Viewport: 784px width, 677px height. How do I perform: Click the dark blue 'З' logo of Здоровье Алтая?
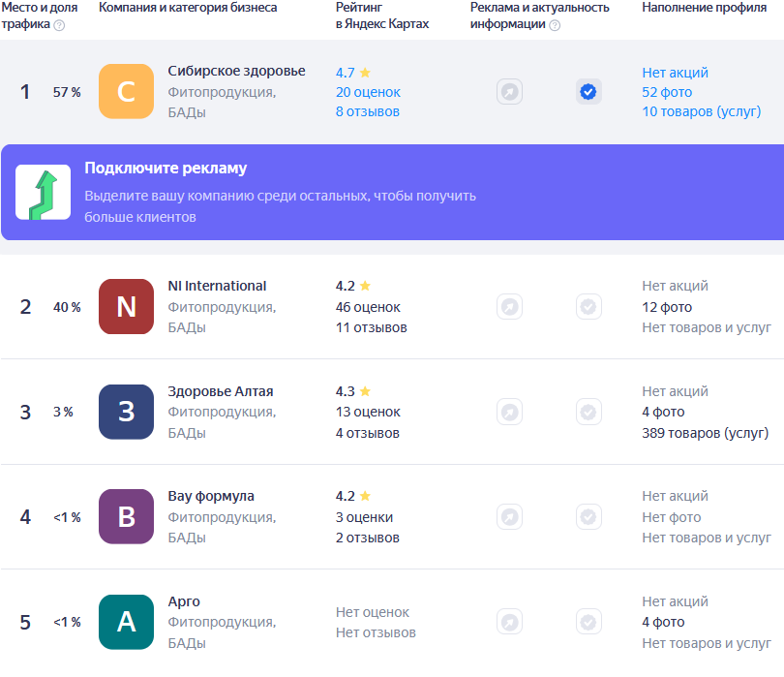click(126, 412)
